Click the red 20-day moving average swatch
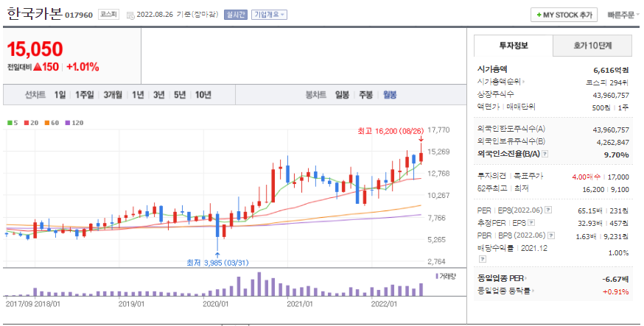Image resolution: width=644 pixels, height=326 pixels. (27, 123)
